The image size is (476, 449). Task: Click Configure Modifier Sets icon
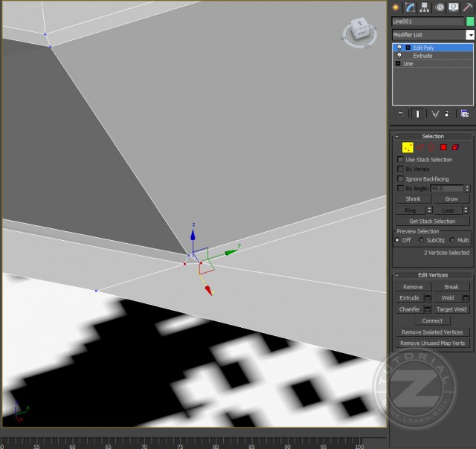coord(464,114)
